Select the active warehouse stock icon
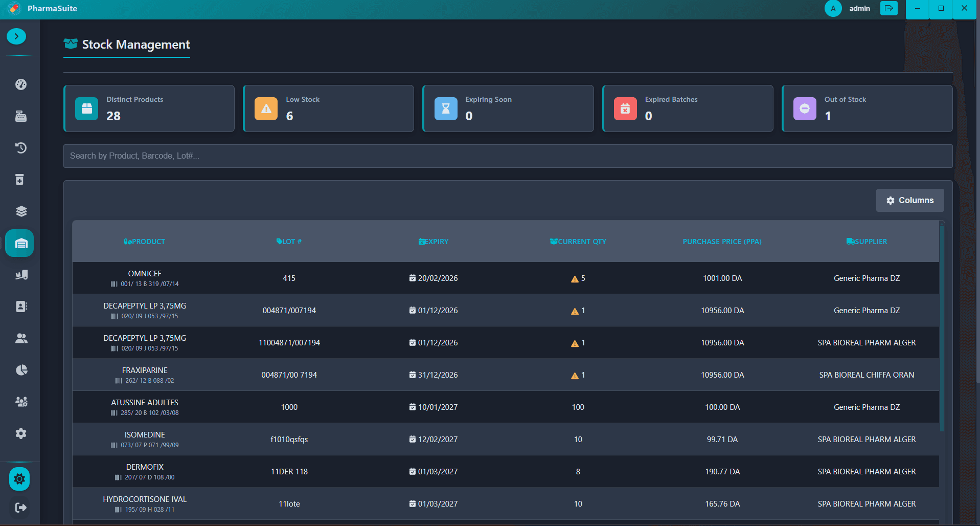 click(x=20, y=243)
